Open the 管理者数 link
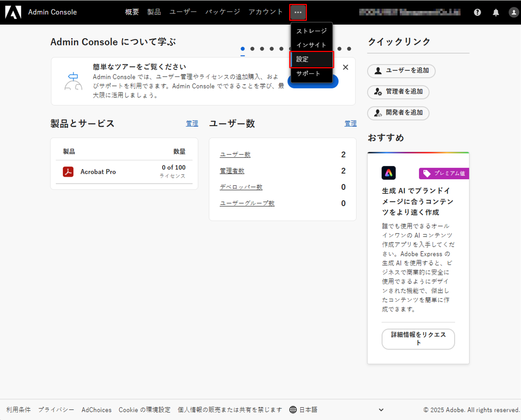Viewport: 521px width, 420px height. click(232, 171)
